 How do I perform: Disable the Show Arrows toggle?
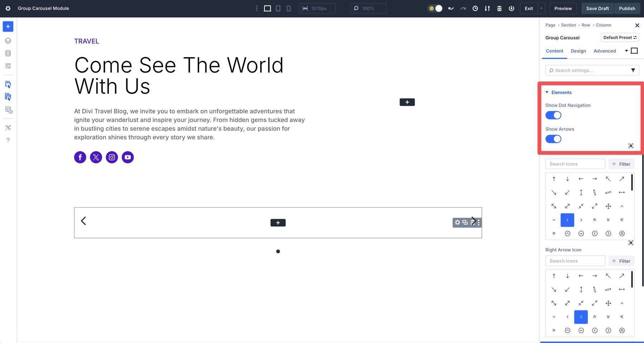(553, 139)
